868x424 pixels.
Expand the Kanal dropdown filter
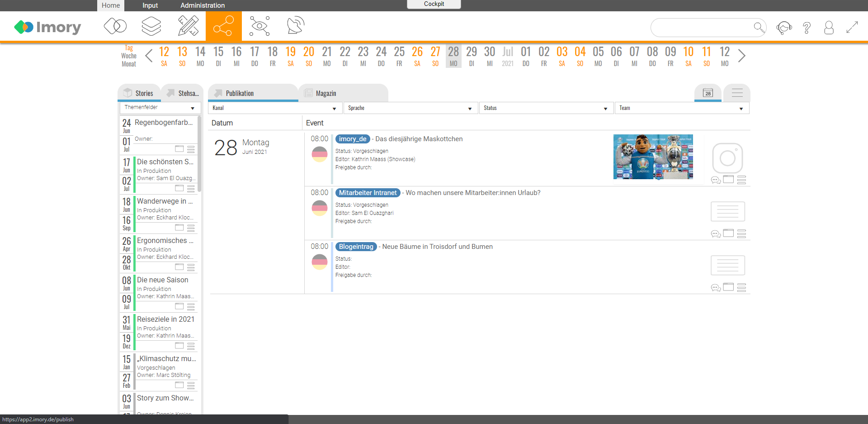point(275,108)
